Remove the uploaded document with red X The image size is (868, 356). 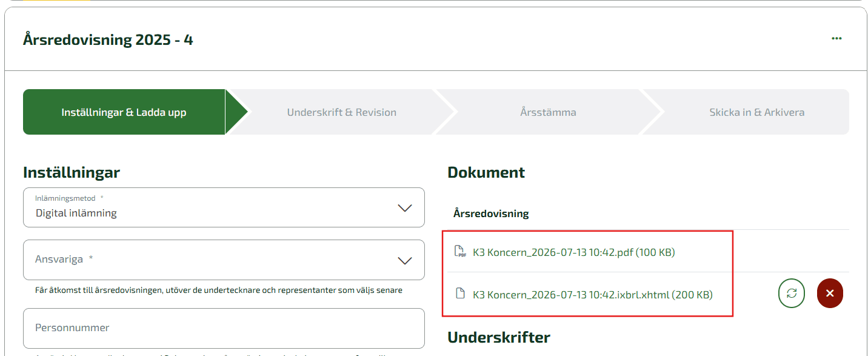tap(830, 294)
